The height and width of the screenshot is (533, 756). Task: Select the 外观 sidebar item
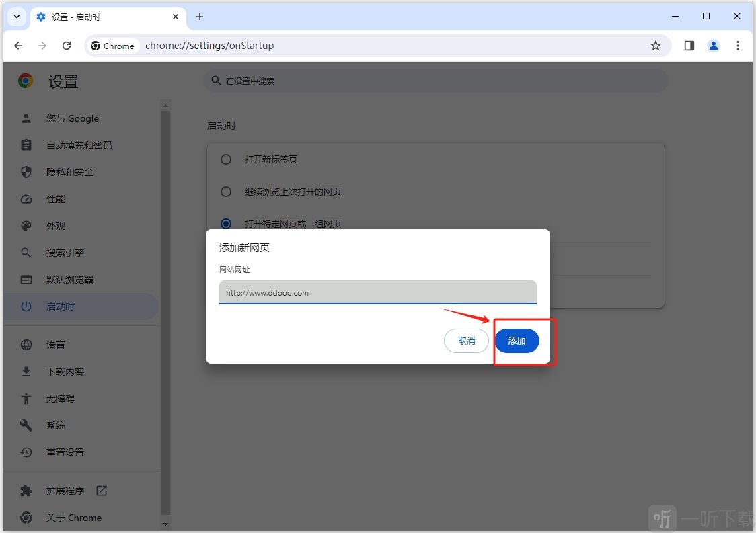tap(55, 226)
